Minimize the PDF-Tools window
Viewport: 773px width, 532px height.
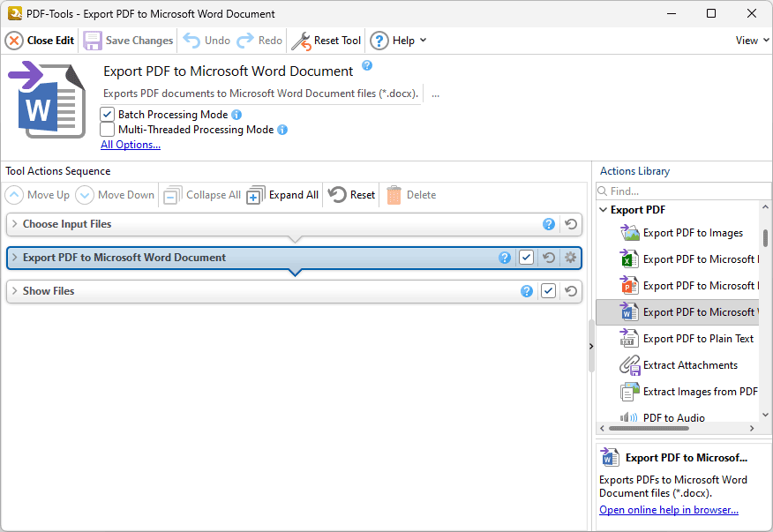pyautogui.click(x=672, y=13)
